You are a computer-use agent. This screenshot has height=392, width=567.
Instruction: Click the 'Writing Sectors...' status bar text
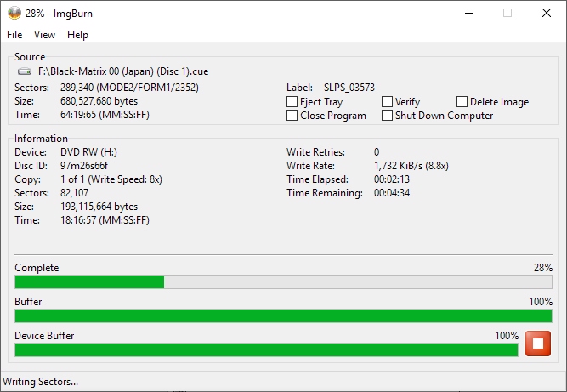click(41, 382)
